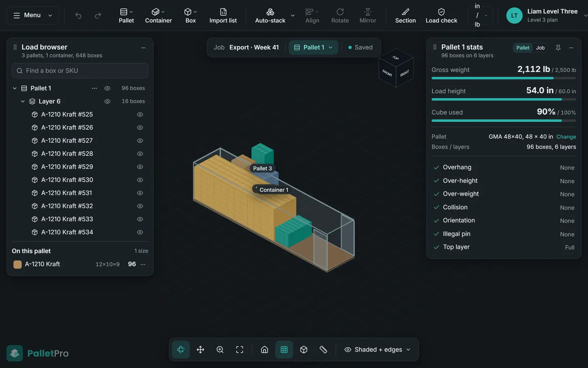Open the Menu dropdown

33,16
